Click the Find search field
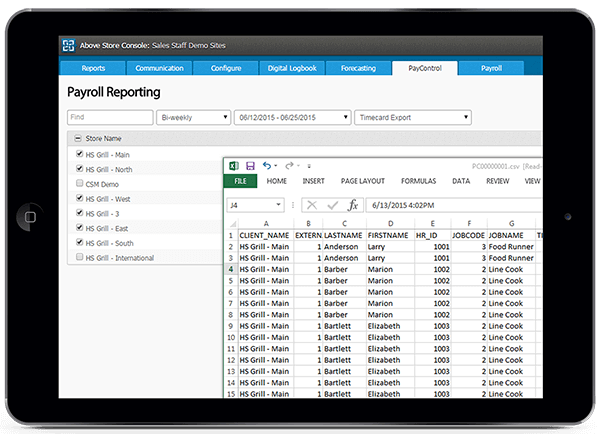This screenshot has height=434, width=600. (110, 117)
